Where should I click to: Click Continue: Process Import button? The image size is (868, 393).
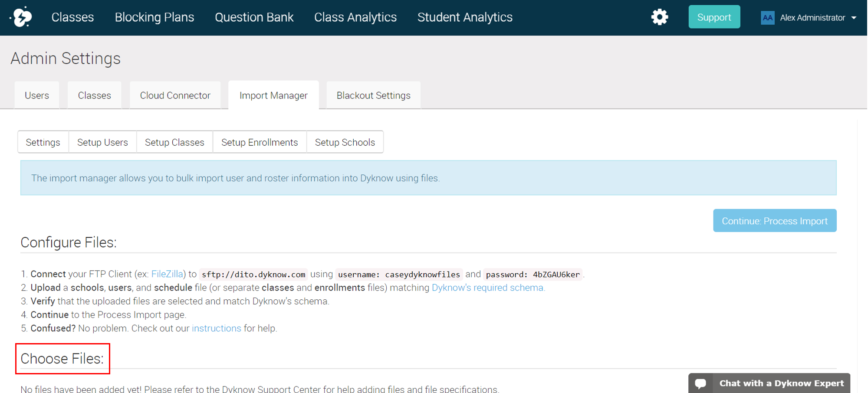coord(775,221)
